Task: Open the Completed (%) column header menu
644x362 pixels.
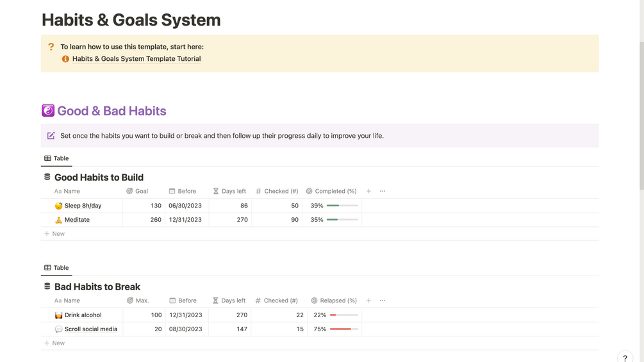Action: (331, 191)
